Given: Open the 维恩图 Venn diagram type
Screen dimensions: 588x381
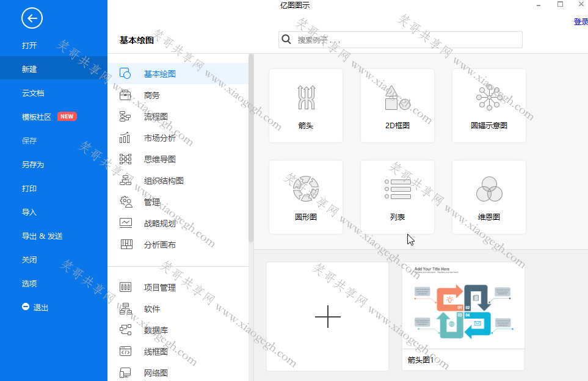Looking at the screenshot, I should pyautogui.click(x=489, y=197).
